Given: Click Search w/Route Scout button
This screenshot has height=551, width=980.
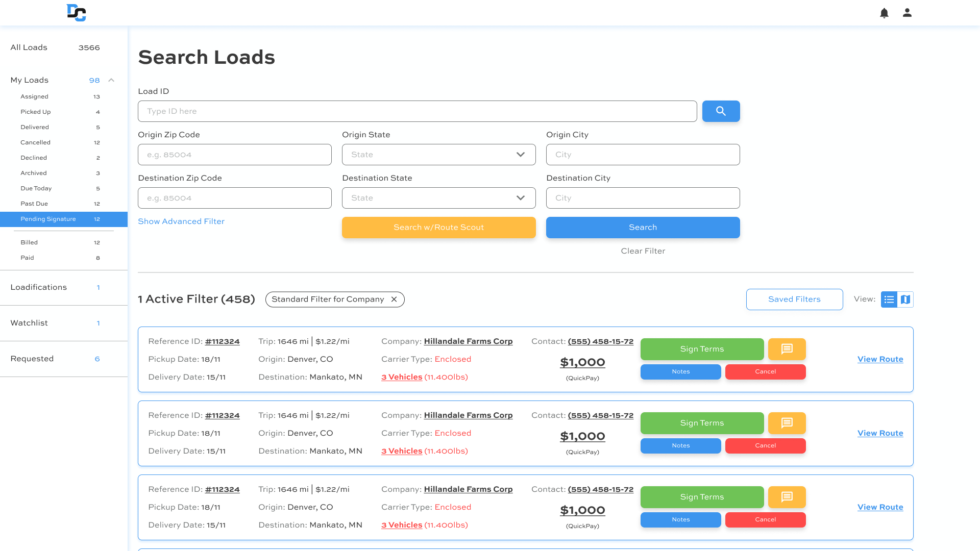Looking at the screenshot, I should [439, 228].
